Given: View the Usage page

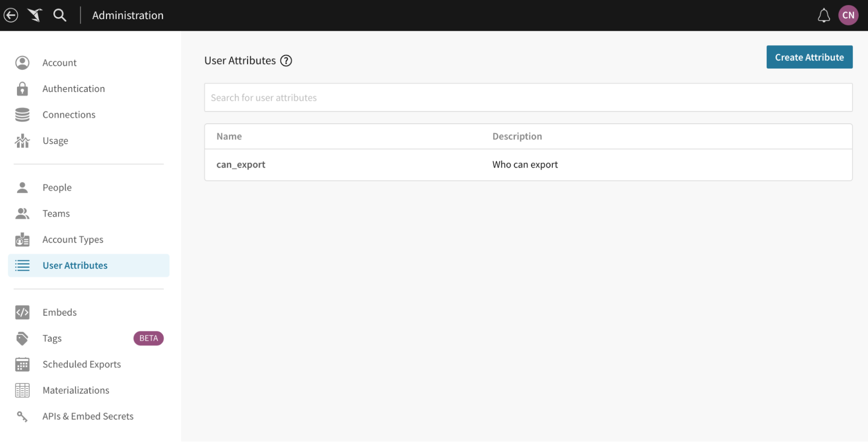Looking at the screenshot, I should click(56, 141).
